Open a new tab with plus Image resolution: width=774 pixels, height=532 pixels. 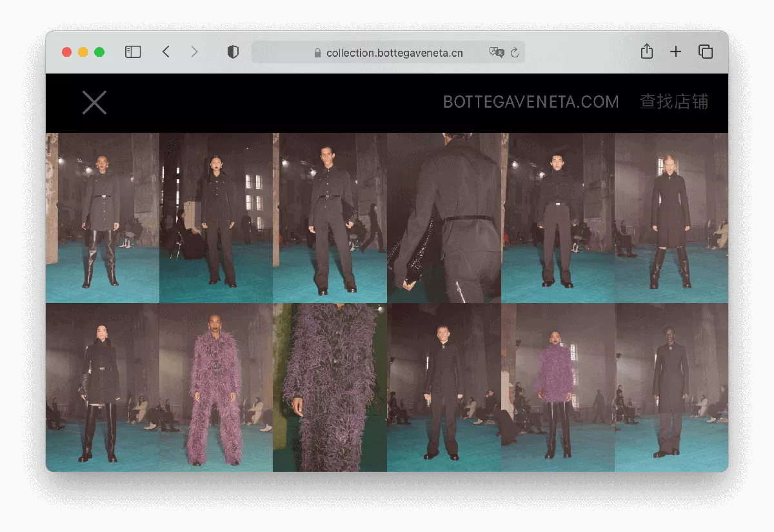675,52
